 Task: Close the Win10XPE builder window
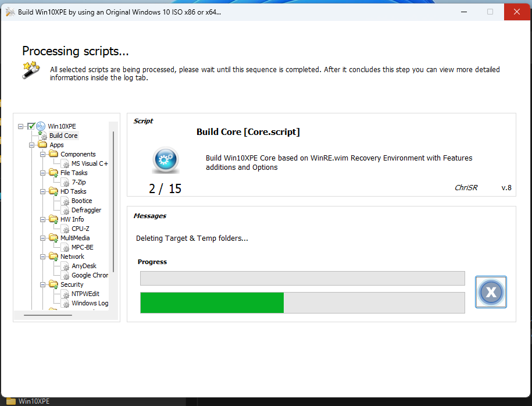[517, 12]
